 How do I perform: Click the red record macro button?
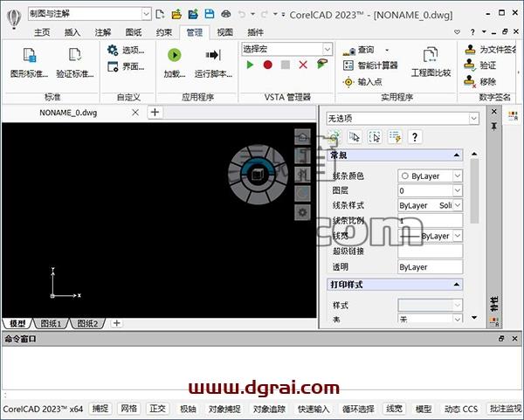267,65
